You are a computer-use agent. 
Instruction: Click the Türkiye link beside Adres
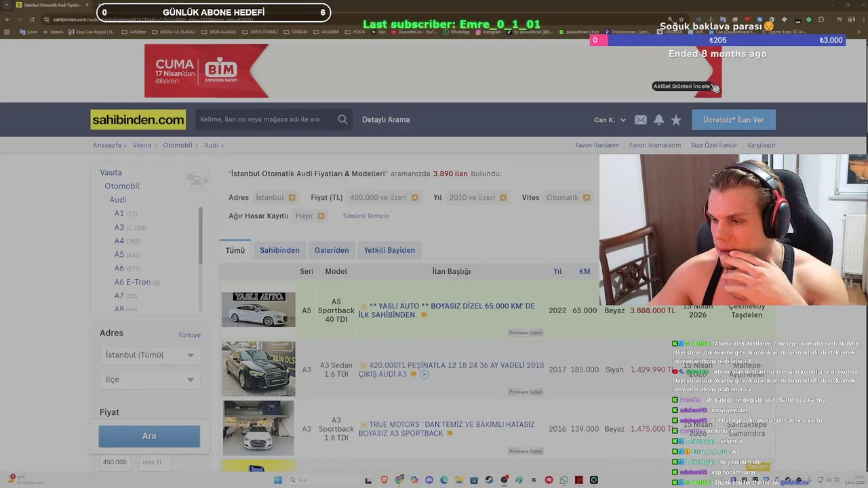tap(189, 335)
